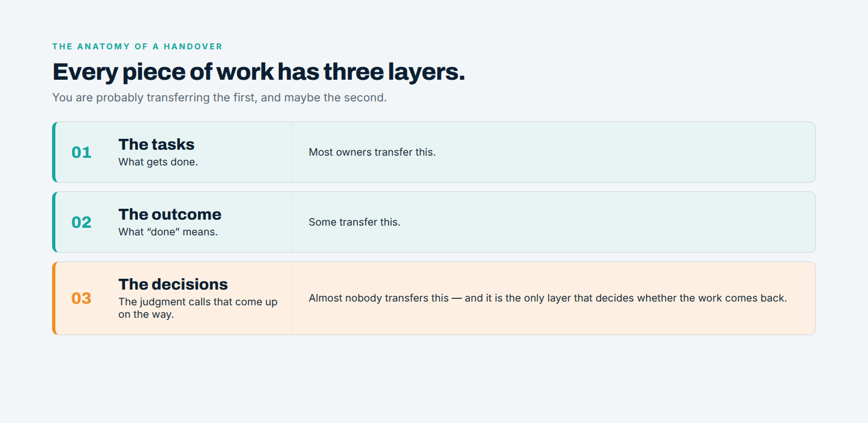Click "Some transfer this."
Viewport: 868px width, 423px height.
click(354, 222)
